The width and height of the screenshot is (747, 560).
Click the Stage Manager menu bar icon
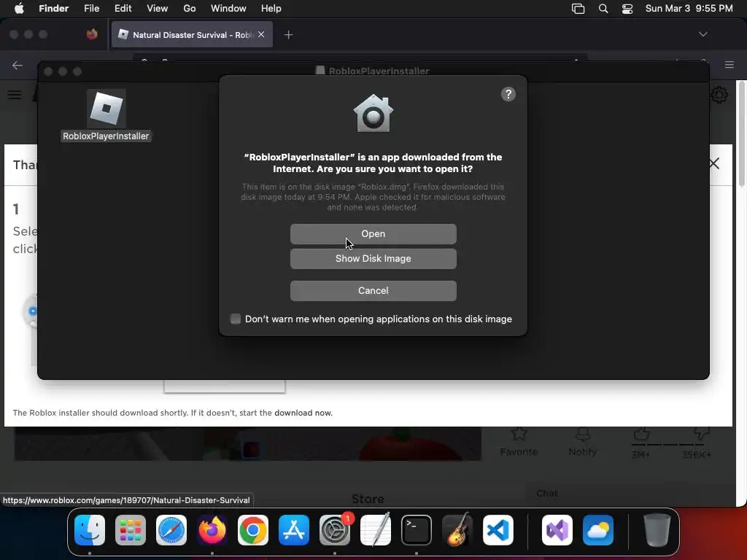coord(578,9)
